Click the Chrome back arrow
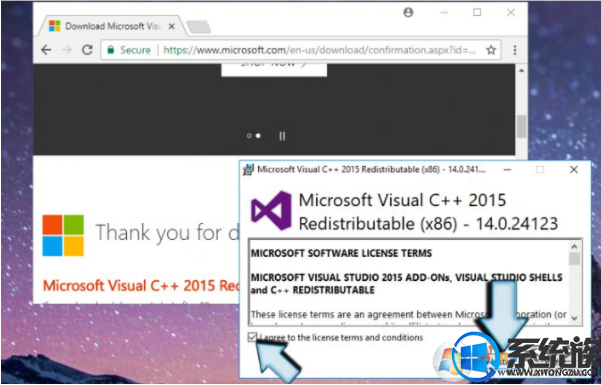This screenshot has width=601, height=385. tap(46, 50)
